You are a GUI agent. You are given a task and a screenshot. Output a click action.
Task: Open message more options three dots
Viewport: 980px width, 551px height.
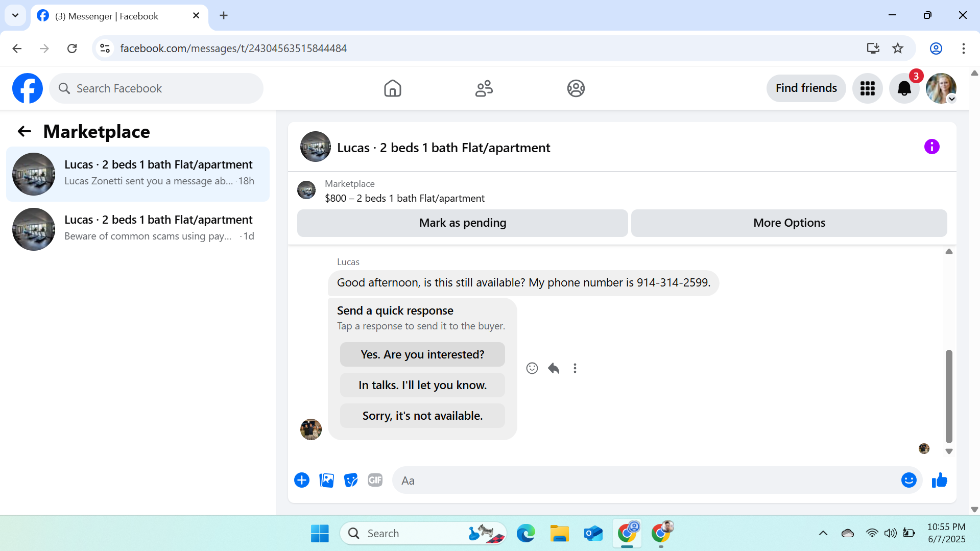[575, 368]
